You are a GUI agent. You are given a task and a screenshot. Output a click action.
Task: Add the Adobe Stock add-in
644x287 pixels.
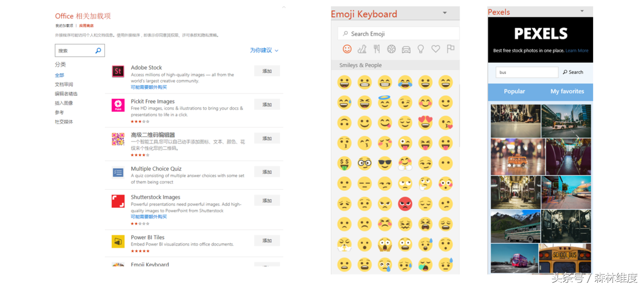[267, 71]
